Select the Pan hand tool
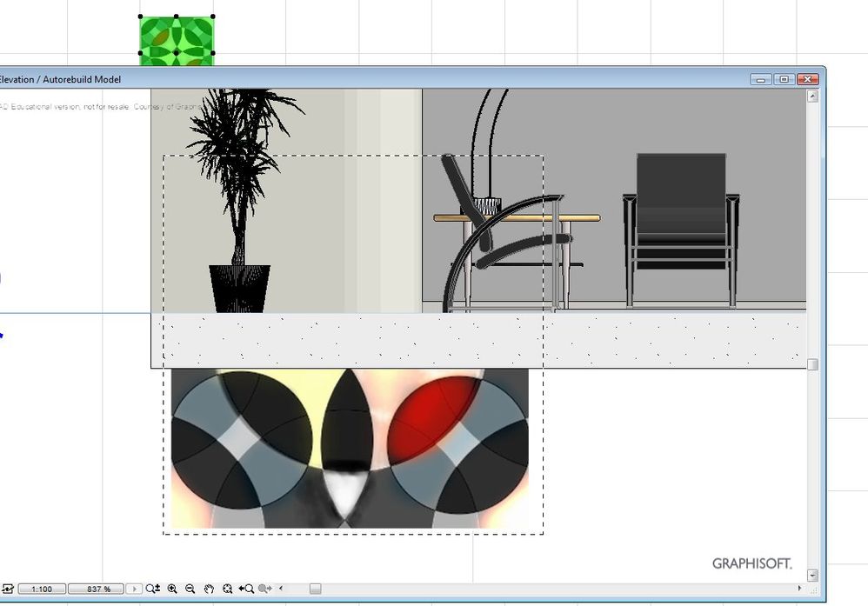Image resolution: width=868 pixels, height=606 pixels. click(x=209, y=589)
